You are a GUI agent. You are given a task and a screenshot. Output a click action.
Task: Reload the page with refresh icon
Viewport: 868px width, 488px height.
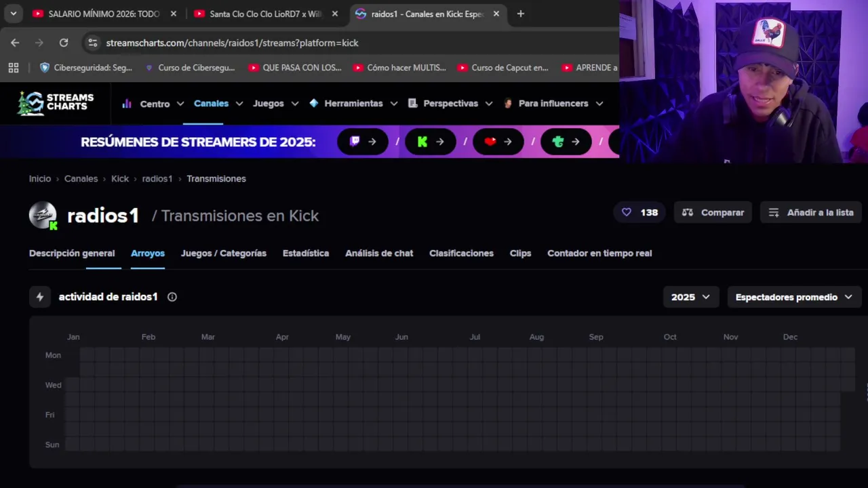(64, 43)
